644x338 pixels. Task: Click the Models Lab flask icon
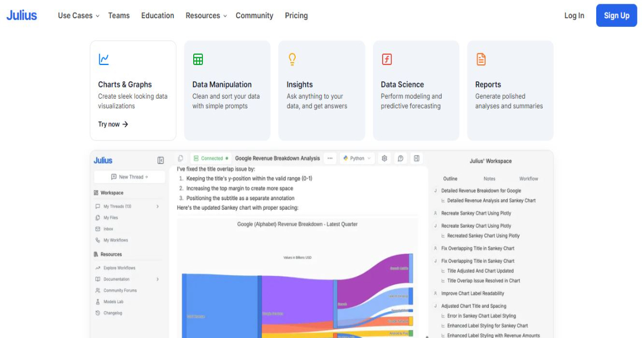tap(98, 302)
